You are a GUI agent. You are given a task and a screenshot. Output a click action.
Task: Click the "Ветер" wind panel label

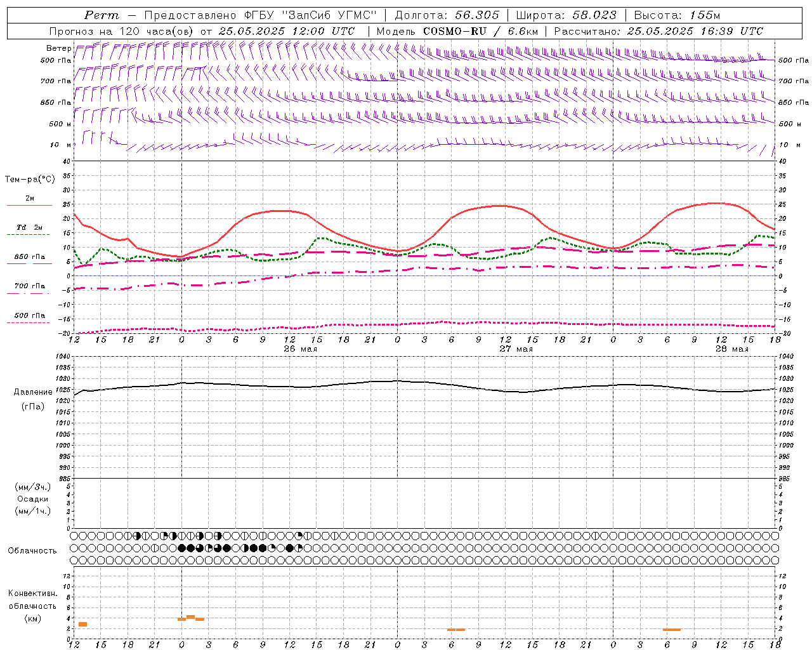pos(58,48)
